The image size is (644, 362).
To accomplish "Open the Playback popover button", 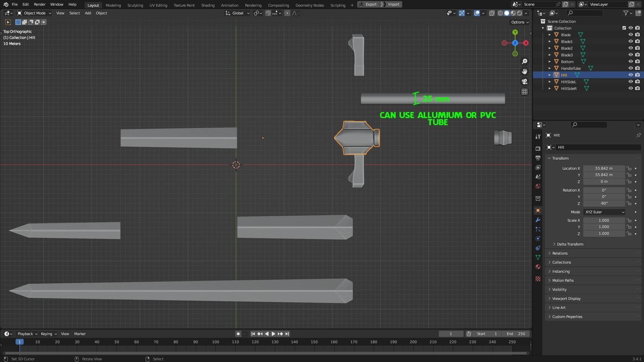I will [27, 334].
